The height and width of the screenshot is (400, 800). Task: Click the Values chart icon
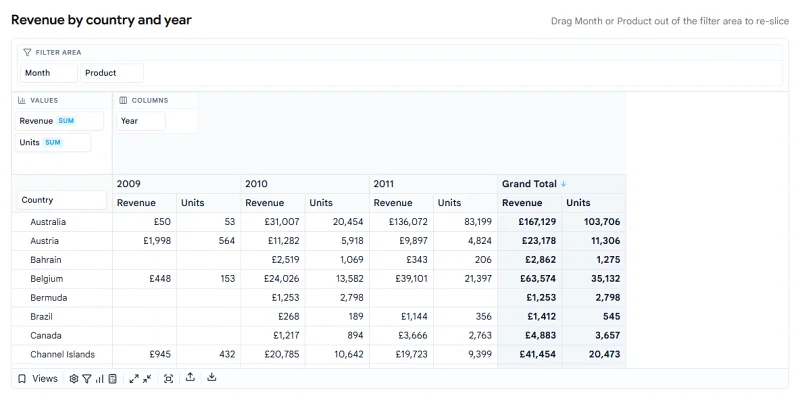21,101
